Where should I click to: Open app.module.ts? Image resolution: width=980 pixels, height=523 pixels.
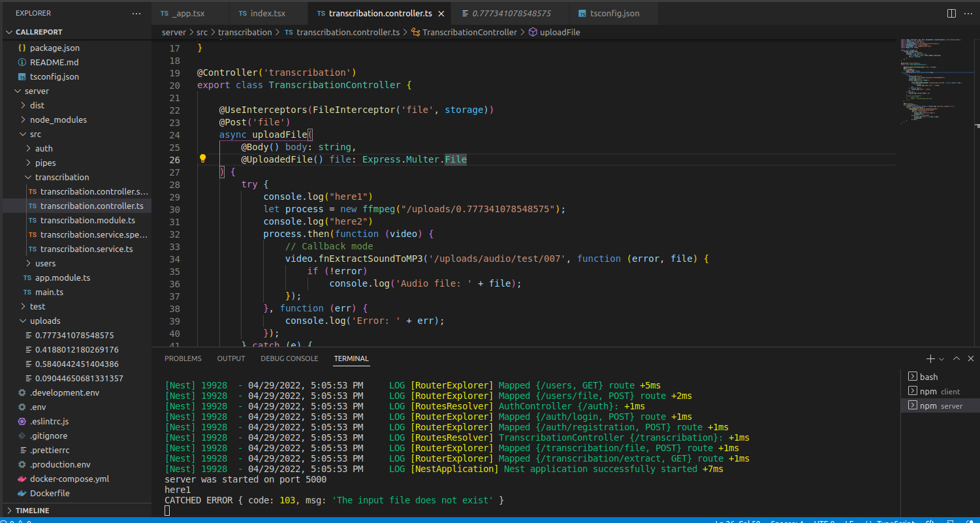click(x=77, y=277)
